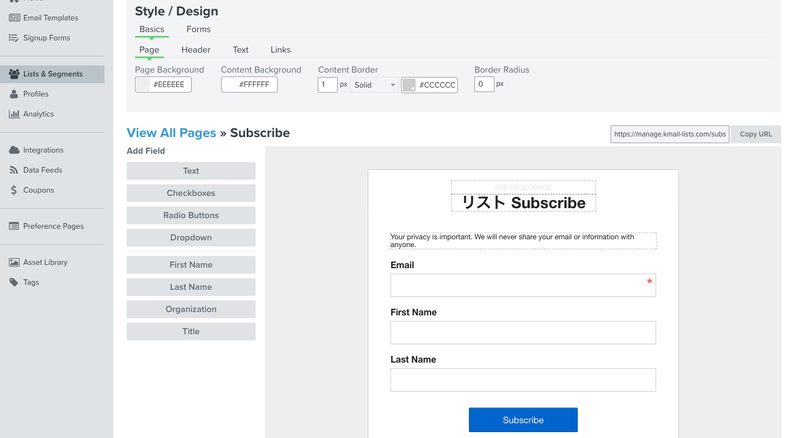Viewport: 800px width, 438px height.
Task: Click the First Name input on the form
Action: coord(523,333)
